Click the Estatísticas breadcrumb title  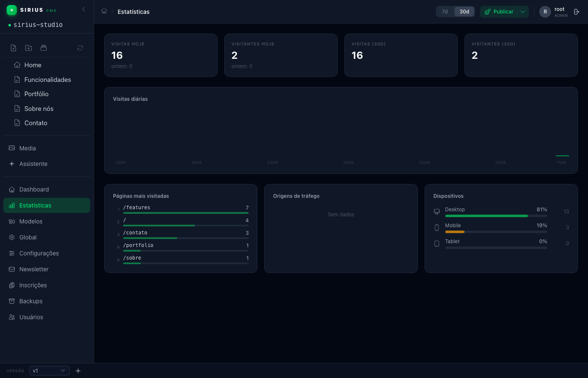coord(134,12)
